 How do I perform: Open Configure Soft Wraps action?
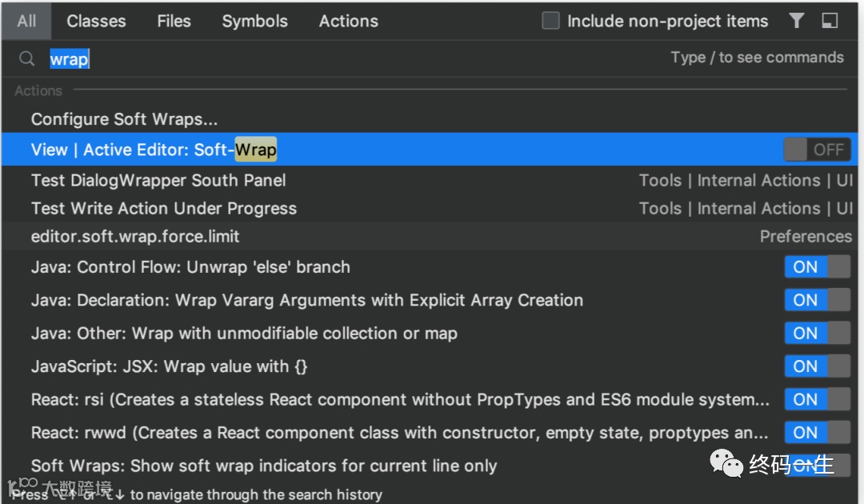tap(124, 119)
